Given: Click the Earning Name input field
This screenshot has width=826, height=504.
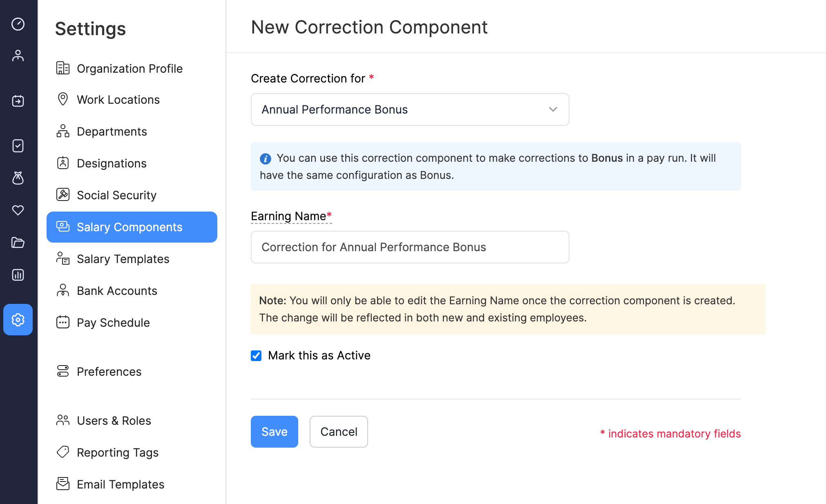Looking at the screenshot, I should [x=410, y=247].
